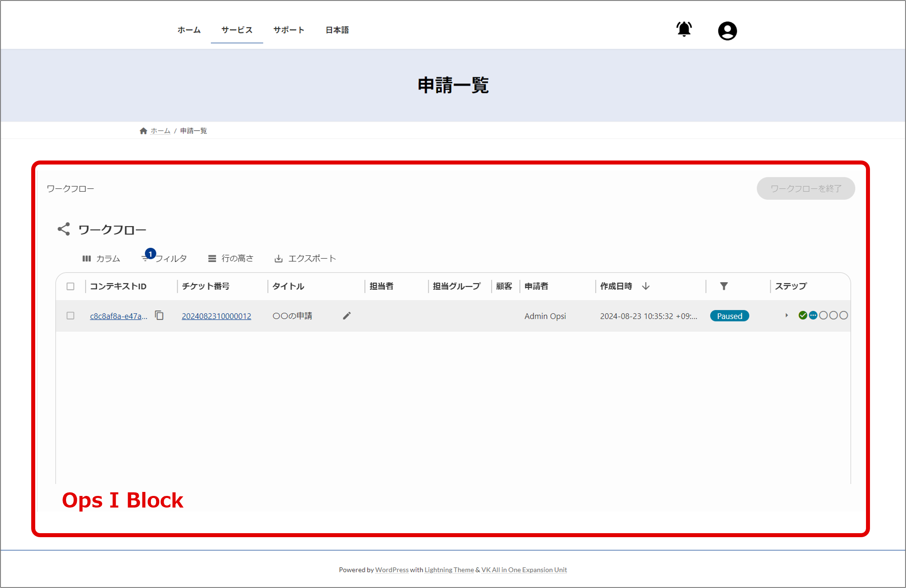Open the user account profile icon
Image resolution: width=906 pixels, height=588 pixels.
[x=727, y=31]
